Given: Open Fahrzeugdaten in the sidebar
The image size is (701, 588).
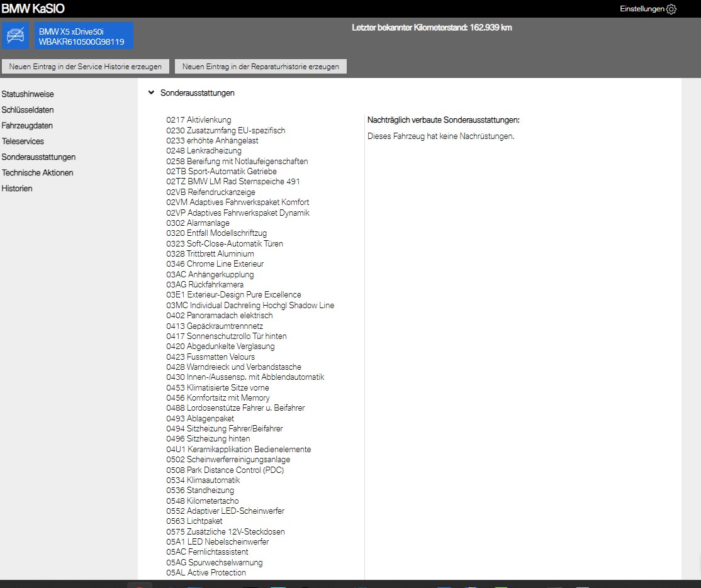Looking at the screenshot, I should pos(27,126).
